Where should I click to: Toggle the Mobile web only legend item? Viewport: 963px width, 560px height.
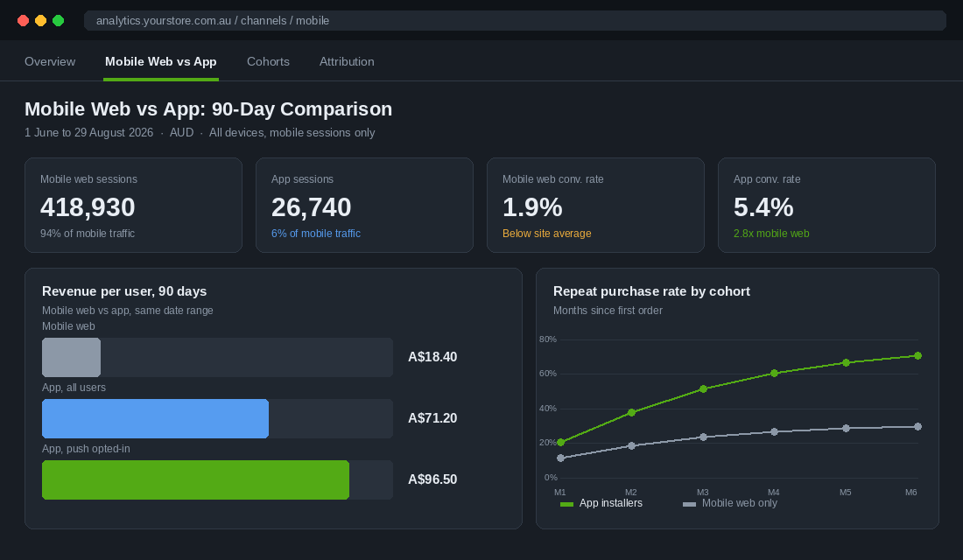click(x=729, y=503)
